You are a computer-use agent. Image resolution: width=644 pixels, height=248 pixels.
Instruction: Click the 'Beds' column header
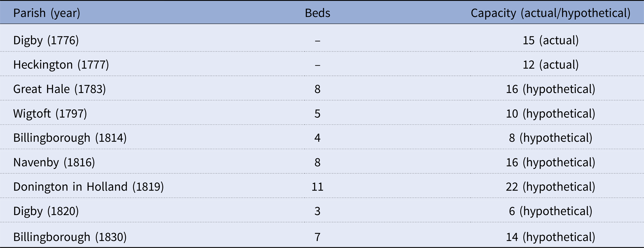tap(318, 13)
